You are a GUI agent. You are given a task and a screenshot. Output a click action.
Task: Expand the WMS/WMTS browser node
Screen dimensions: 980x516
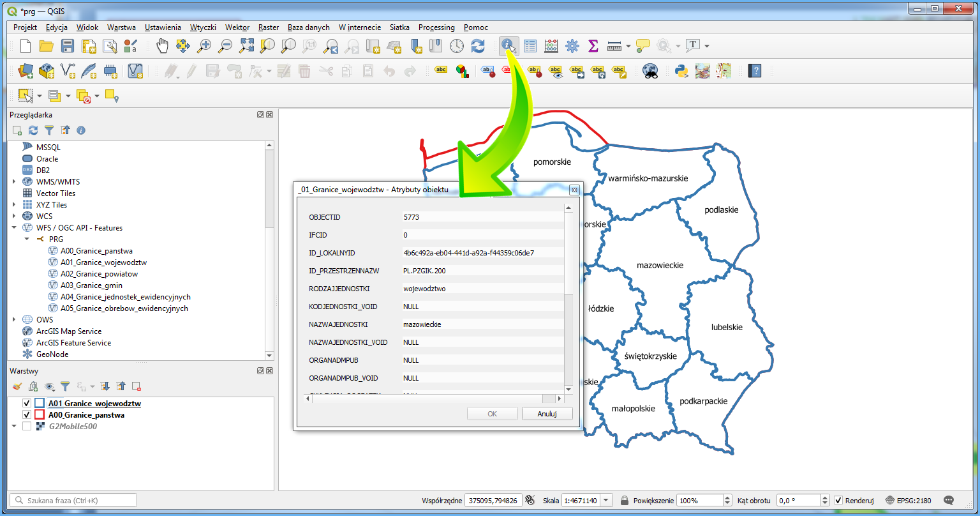[x=14, y=182]
